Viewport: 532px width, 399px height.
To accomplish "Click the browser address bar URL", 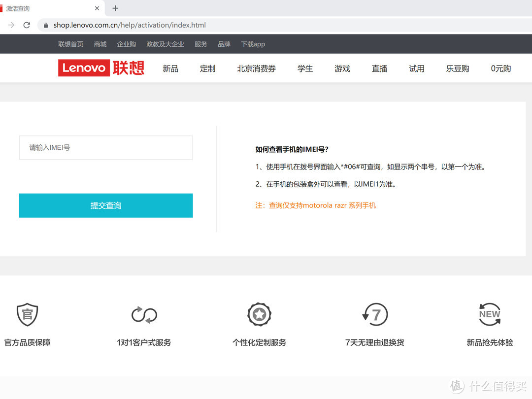I will pos(130,25).
